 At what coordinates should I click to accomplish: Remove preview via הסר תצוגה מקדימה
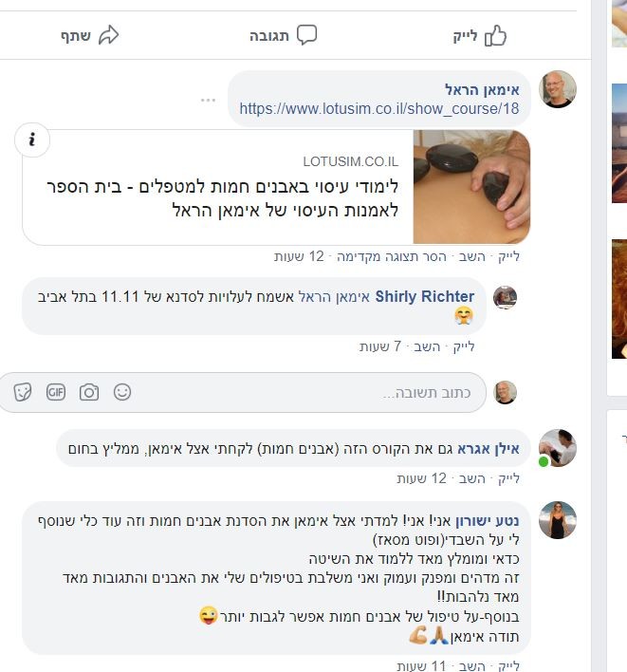click(392, 256)
